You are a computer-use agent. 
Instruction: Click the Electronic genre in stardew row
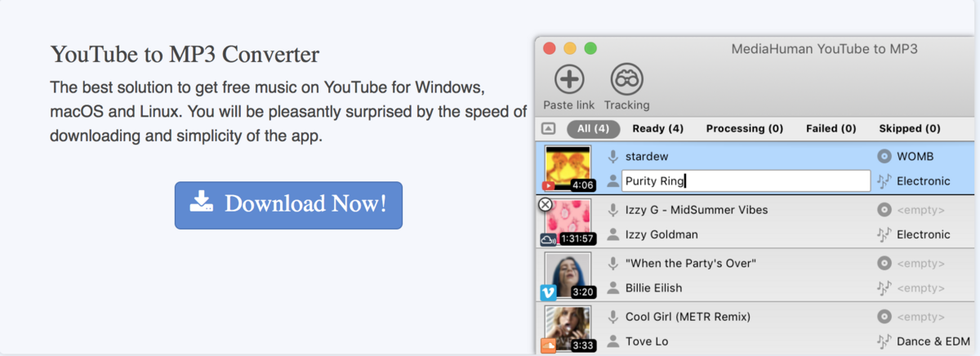coord(924,181)
